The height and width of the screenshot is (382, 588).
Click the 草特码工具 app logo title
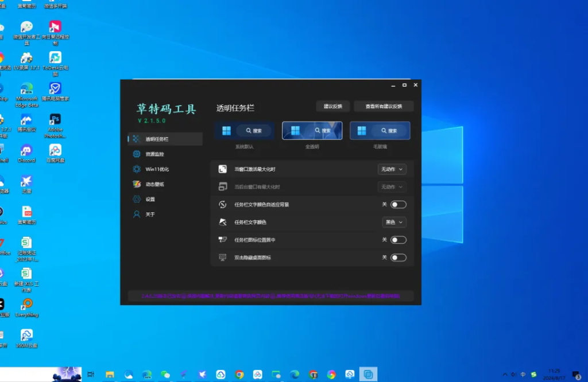pyautogui.click(x=166, y=109)
